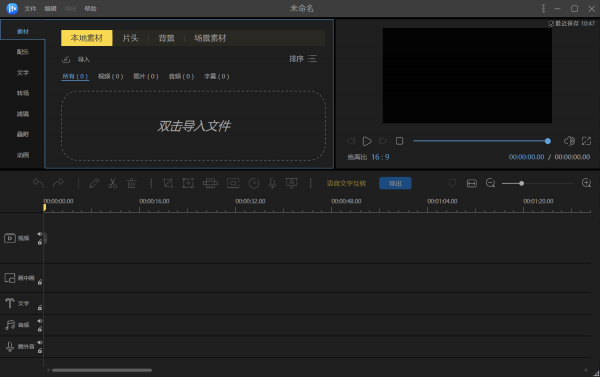This screenshot has height=377, width=600.
Task: Select the scissors split tool
Action: (x=112, y=183)
